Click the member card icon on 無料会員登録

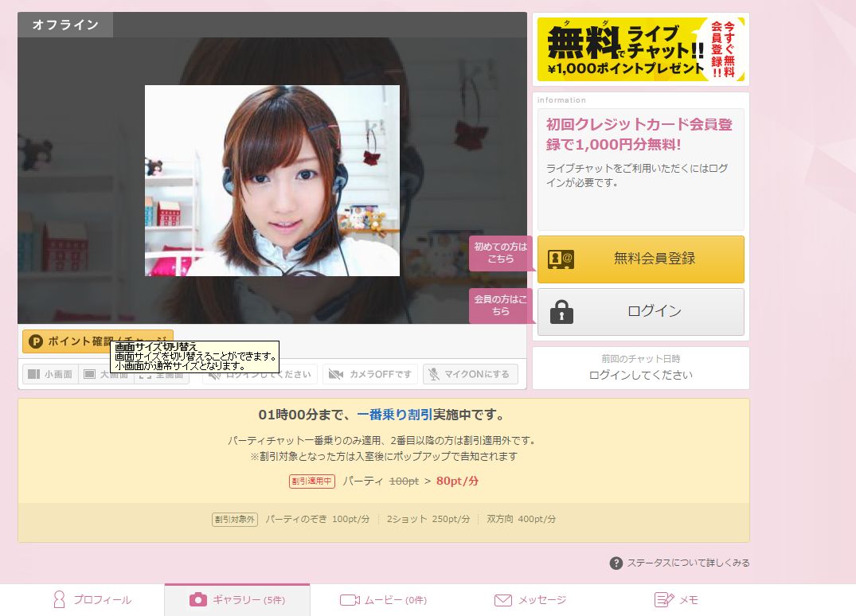(x=561, y=259)
